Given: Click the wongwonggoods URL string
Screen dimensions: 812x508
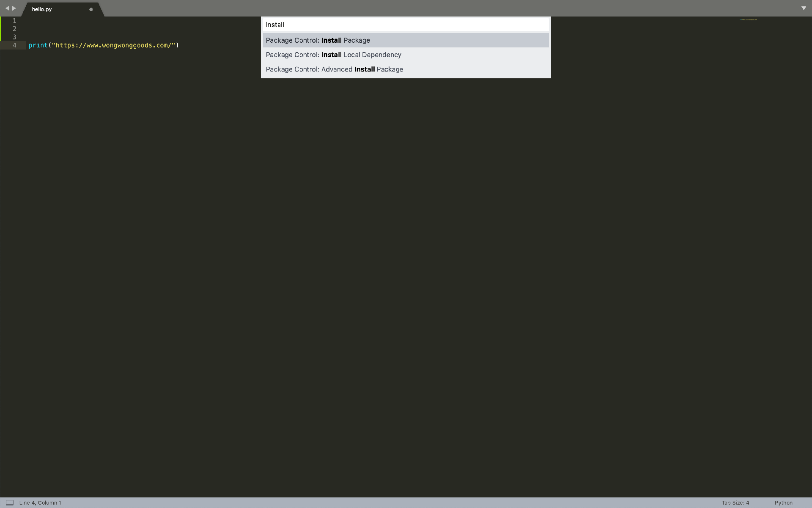Looking at the screenshot, I should point(113,45).
